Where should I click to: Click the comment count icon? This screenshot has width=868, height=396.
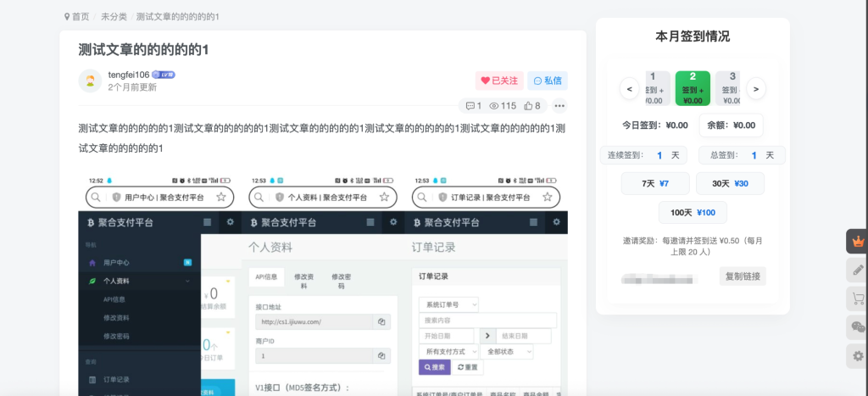(470, 106)
